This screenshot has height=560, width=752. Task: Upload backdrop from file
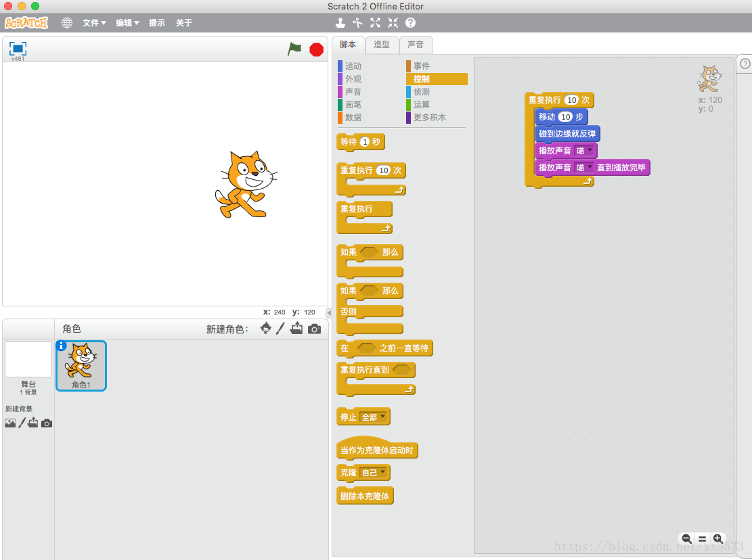click(32, 423)
